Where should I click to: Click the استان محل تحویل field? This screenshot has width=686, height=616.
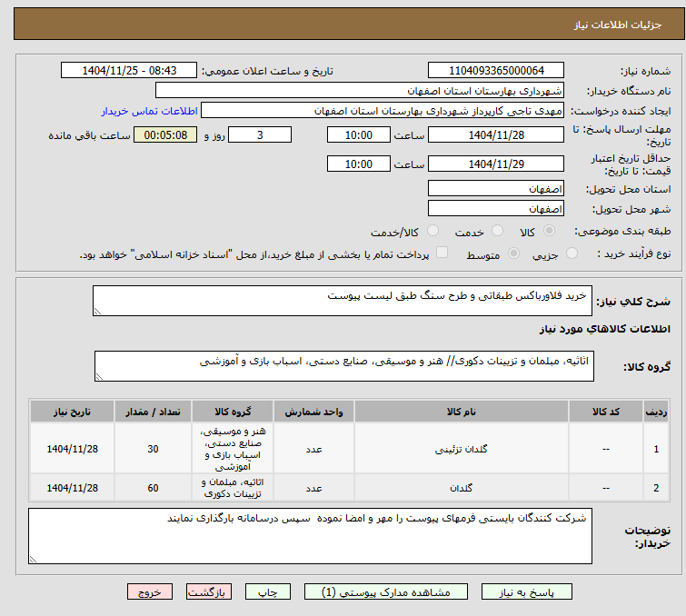496,189
